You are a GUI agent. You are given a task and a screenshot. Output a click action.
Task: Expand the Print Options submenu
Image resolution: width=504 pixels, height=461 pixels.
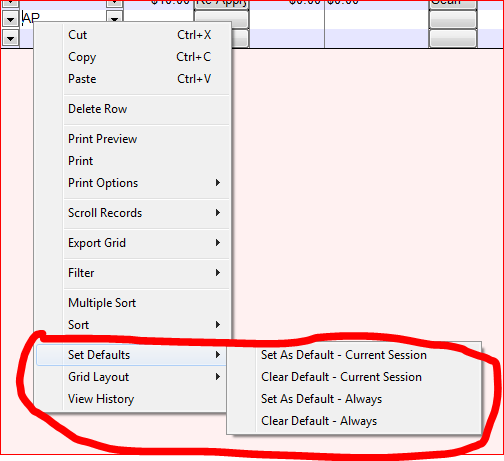[x=133, y=183]
